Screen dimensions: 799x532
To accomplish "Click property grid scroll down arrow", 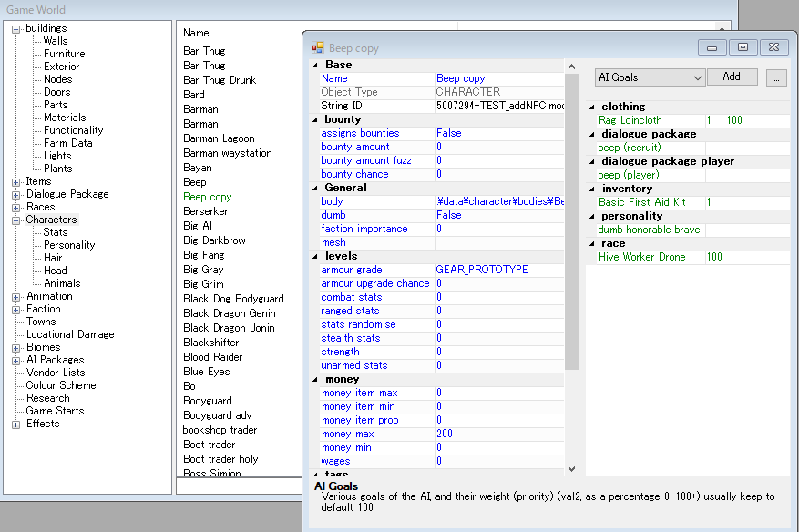I will point(571,469).
